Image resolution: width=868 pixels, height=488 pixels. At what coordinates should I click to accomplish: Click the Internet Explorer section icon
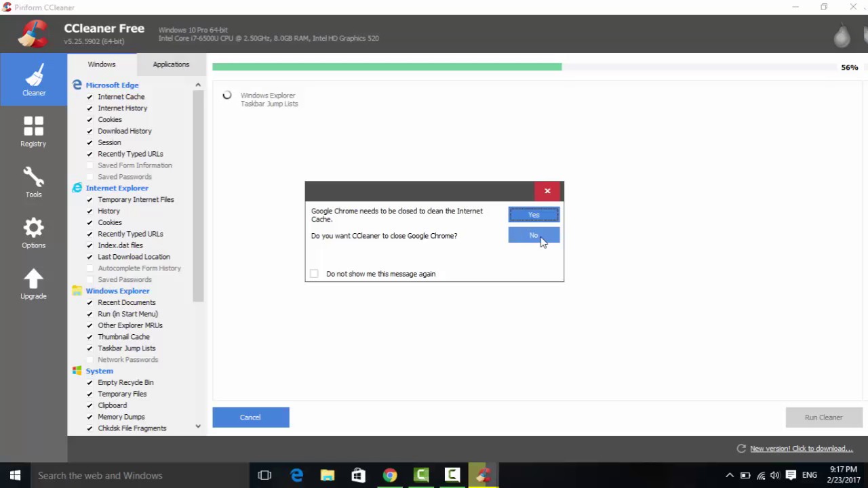pos(77,188)
